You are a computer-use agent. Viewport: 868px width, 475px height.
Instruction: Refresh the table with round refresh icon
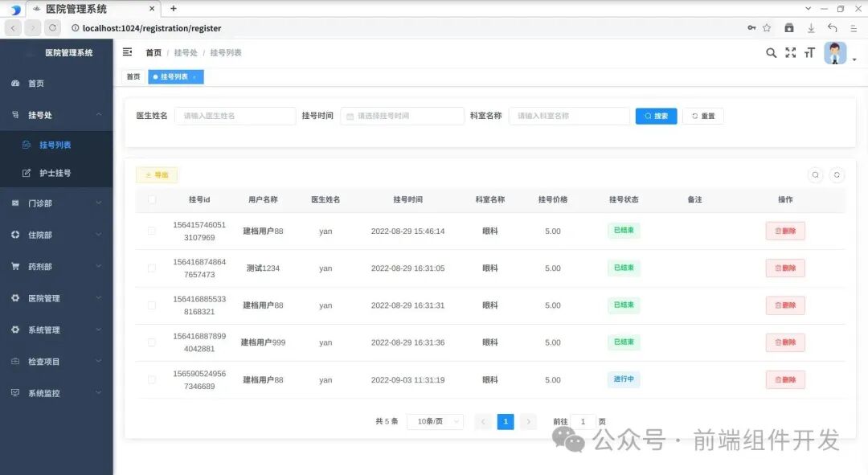[837, 175]
